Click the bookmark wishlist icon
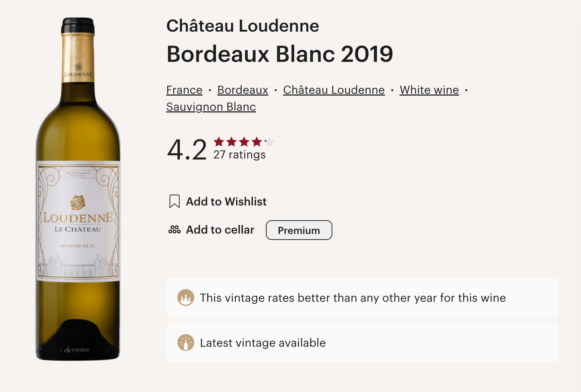The width and height of the screenshot is (581, 392). pos(174,201)
